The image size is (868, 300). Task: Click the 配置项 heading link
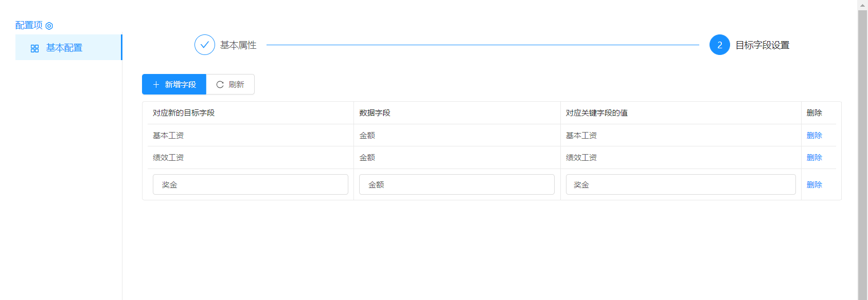[x=29, y=25]
